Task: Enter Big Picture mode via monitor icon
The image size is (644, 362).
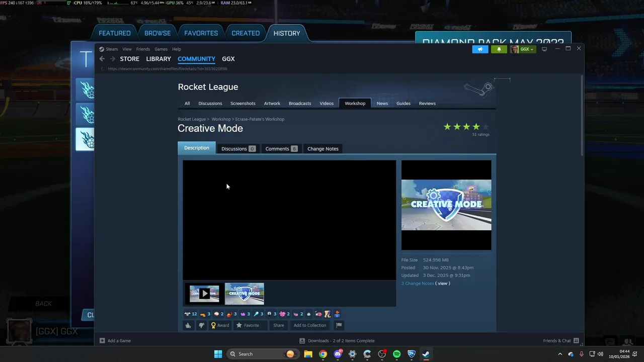Action: (544, 49)
